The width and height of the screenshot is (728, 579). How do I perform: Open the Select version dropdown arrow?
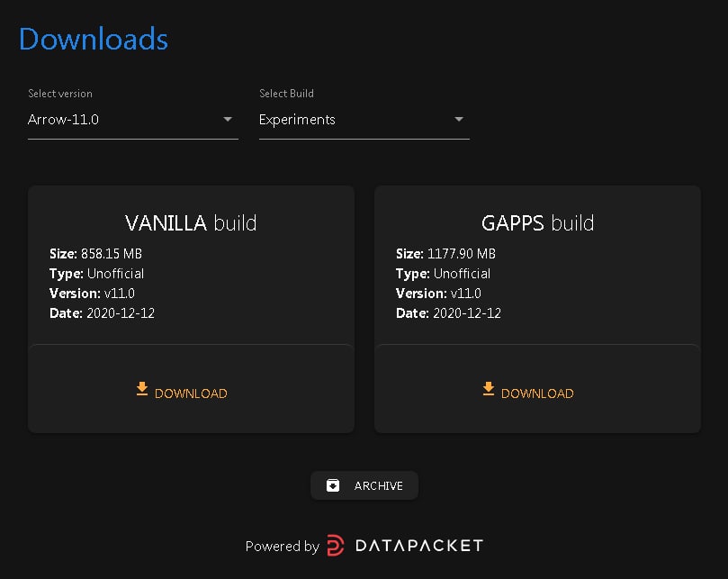(228, 120)
